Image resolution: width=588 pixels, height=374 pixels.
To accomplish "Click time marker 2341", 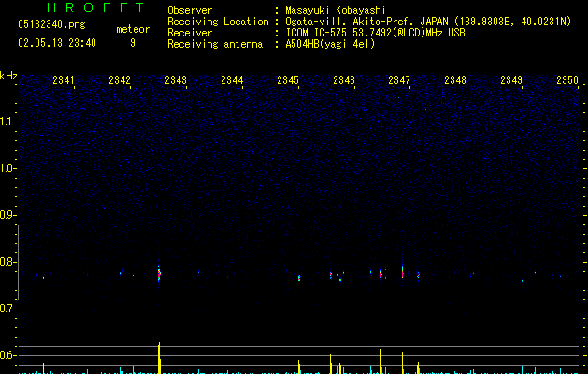I will click(64, 79).
